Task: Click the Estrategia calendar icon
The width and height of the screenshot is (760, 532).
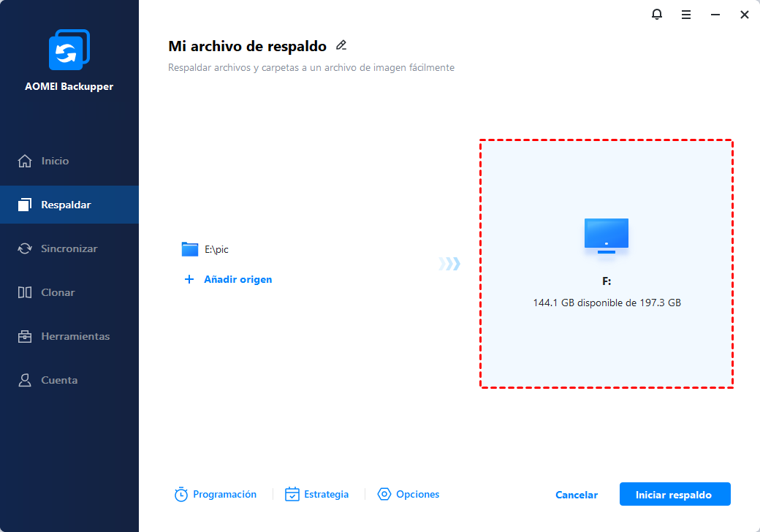Action: pos(292,495)
